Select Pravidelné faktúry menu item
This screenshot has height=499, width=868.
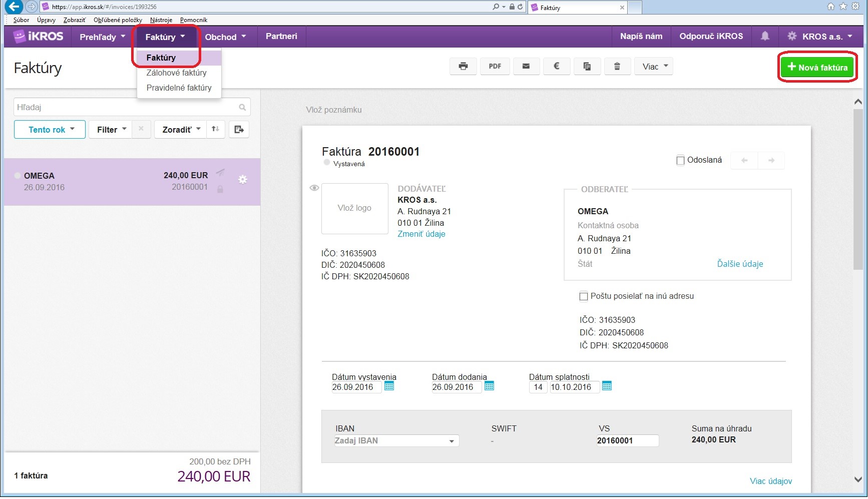point(179,88)
